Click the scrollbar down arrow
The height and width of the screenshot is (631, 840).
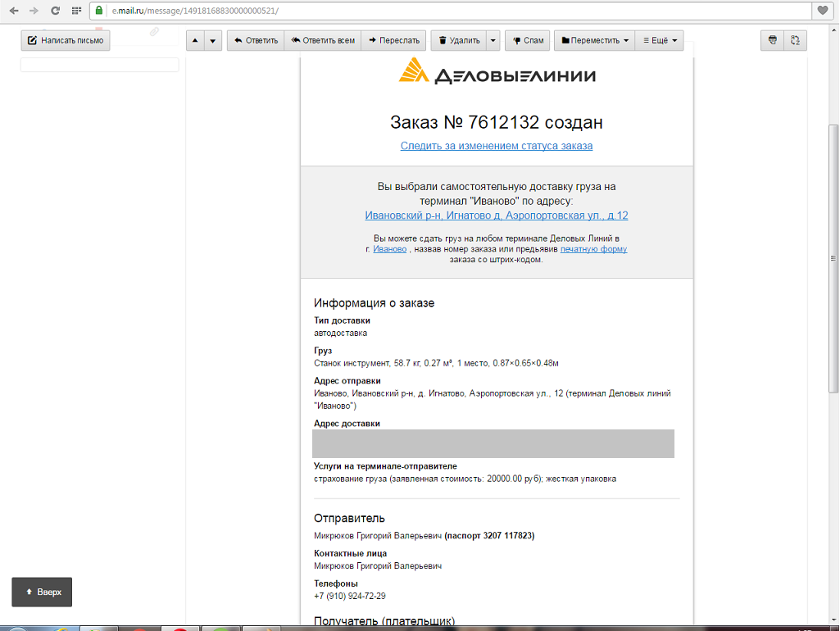pyautogui.click(x=833, y=620)
